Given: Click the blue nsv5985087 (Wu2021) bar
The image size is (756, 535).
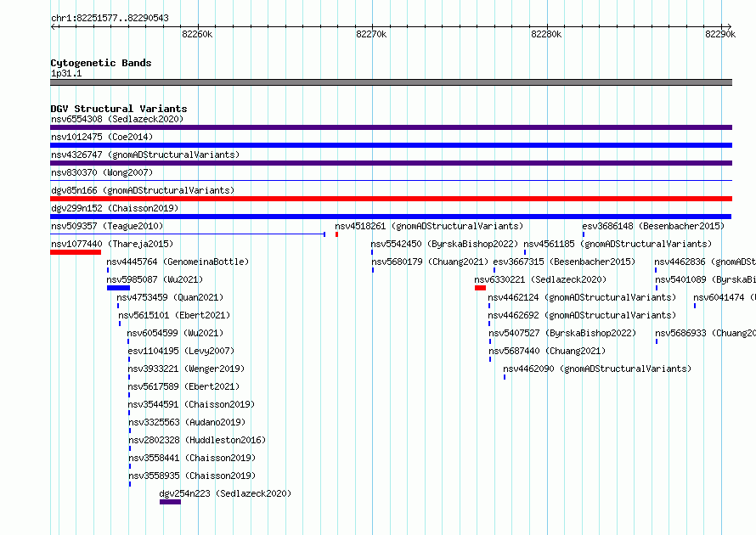Looking at the screenshot, I should (x=119, y=288).
